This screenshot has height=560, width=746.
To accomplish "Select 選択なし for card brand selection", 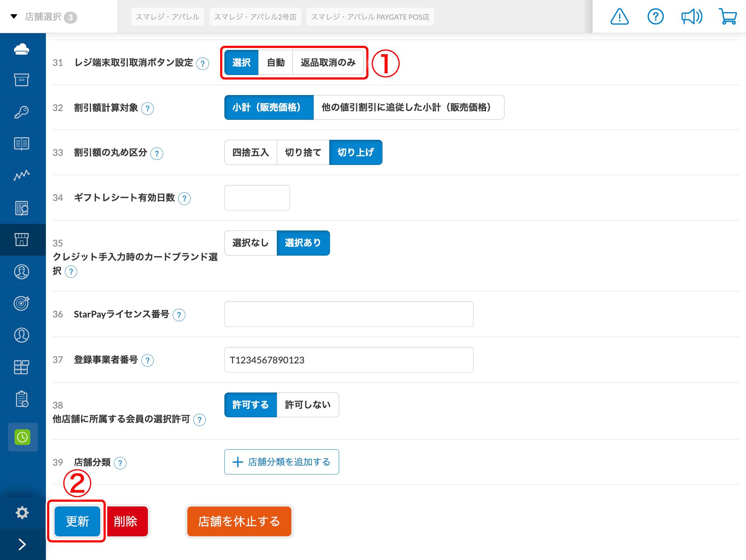I will point(251,243).
